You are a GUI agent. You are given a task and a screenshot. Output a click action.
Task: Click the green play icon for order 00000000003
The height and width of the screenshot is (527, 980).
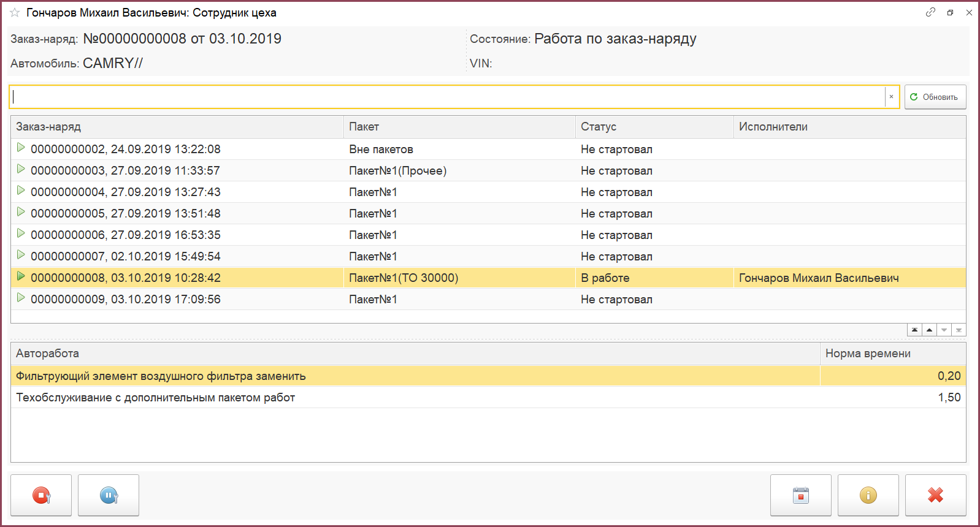pyautogui.click(x=21, y=169)
